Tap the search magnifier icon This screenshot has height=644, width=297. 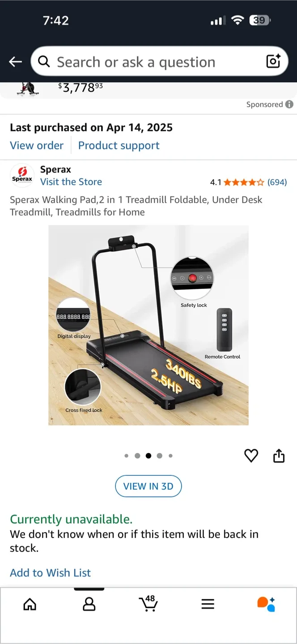(44, 62)
